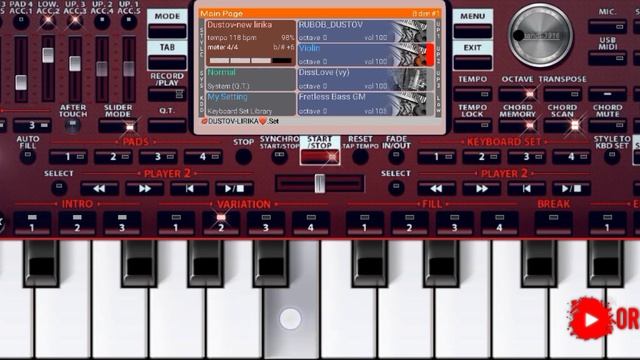The image size is (640, 360).
Task: Open My Setting keyboard set library
Action: (250, 104)
